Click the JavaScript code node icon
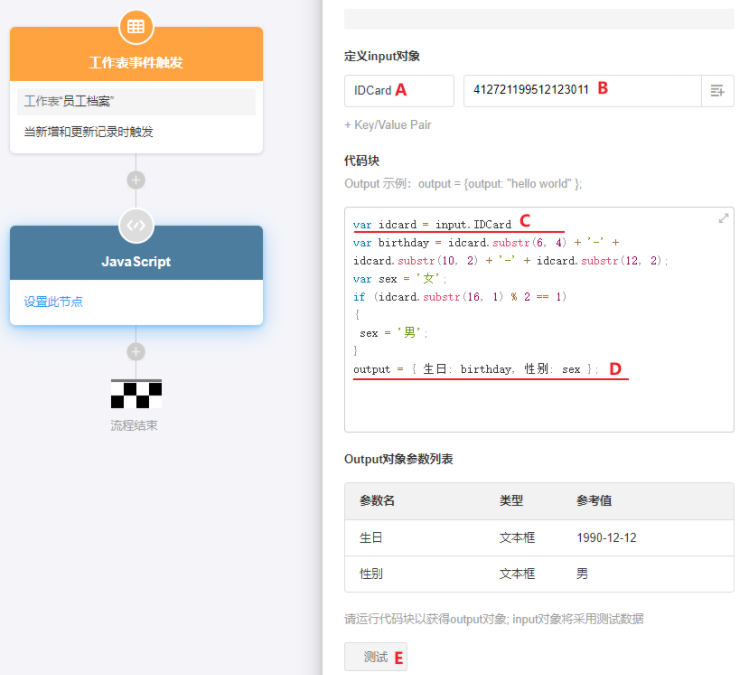The width and height of the screenshot is (736, 675). click(136, 226)
